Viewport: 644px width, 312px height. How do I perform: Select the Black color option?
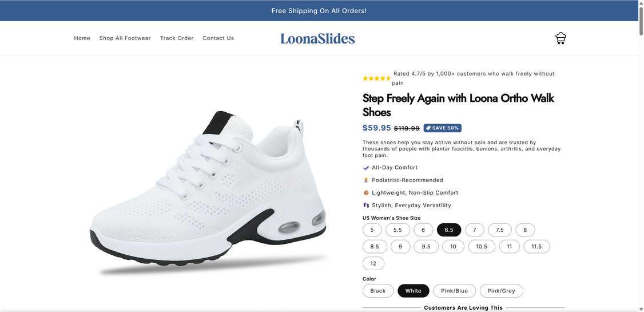point(378,291)
